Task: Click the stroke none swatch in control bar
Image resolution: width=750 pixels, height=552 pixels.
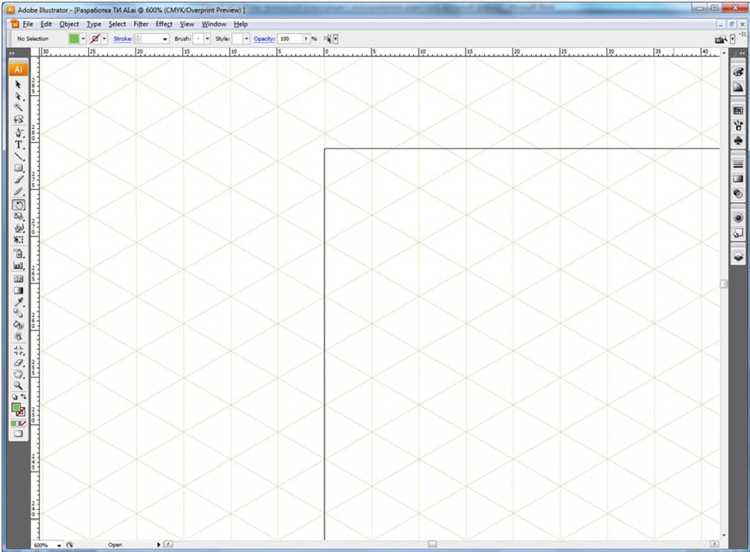Action: click(x=95, y=39)
